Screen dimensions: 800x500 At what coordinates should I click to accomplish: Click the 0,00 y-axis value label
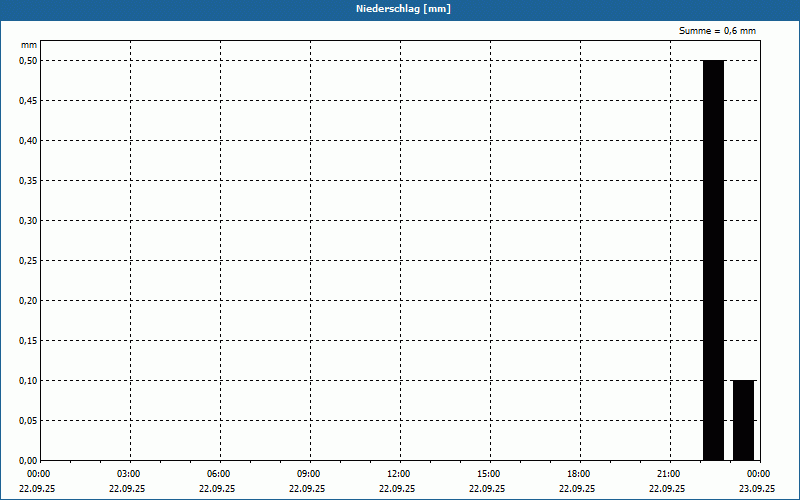pos(28,460)
